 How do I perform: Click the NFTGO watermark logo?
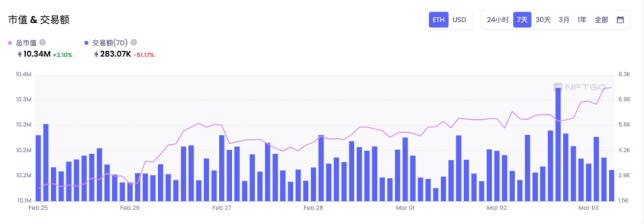click(580, 87)
